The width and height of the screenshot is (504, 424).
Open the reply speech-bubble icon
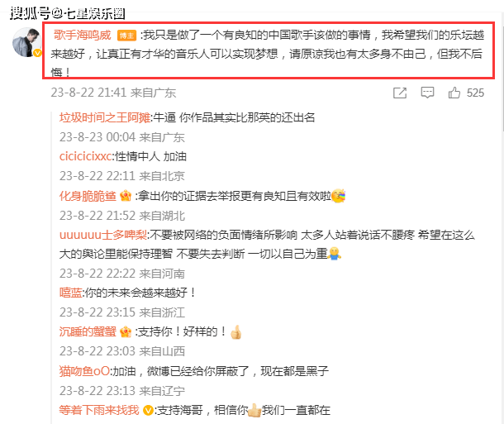point(427,93)
